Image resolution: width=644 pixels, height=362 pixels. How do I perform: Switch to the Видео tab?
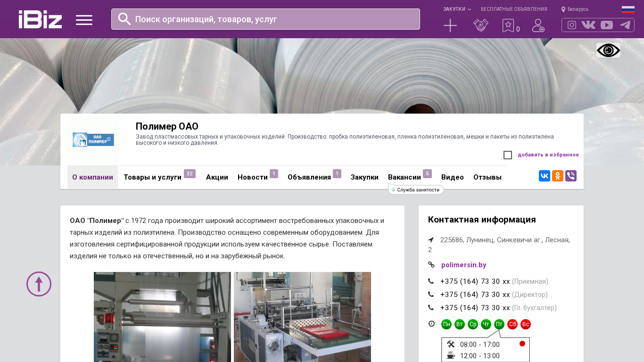tap(453, 177)
